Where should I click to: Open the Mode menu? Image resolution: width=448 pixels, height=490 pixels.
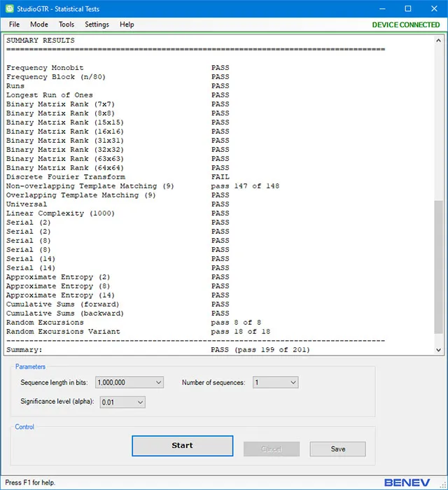coord(39,24)
